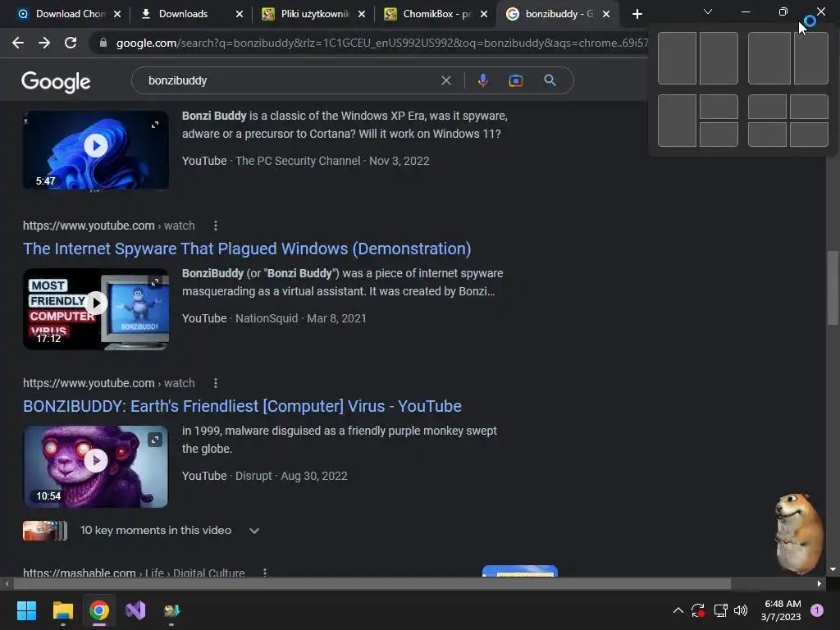Click the horizontal scrollbar thumb

click(x=372, y=583)
